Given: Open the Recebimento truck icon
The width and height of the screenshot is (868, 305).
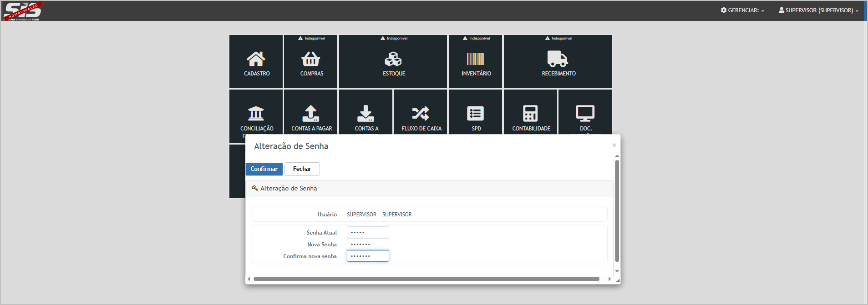Looking at the screenshot, I should (558, 59).
